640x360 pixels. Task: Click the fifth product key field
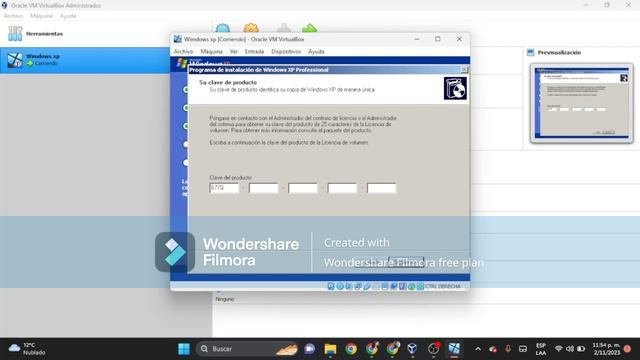pyautogui.click(x=381, y=188)
